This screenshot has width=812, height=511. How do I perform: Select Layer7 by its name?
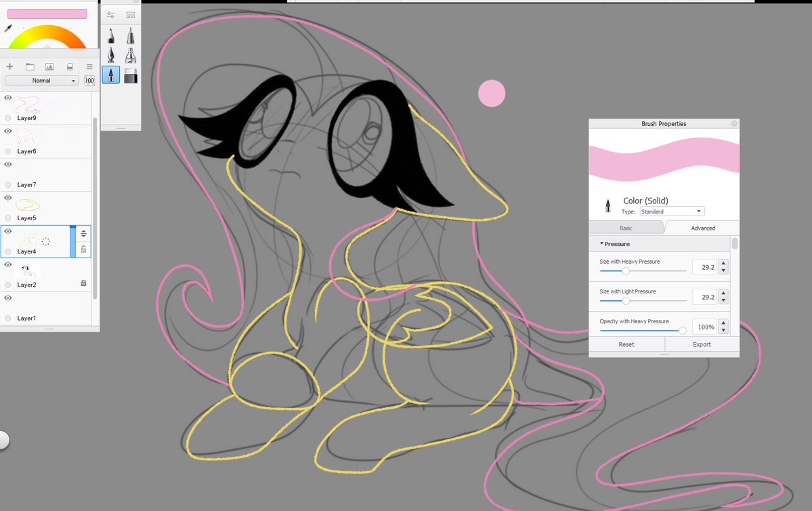point(26,184)
